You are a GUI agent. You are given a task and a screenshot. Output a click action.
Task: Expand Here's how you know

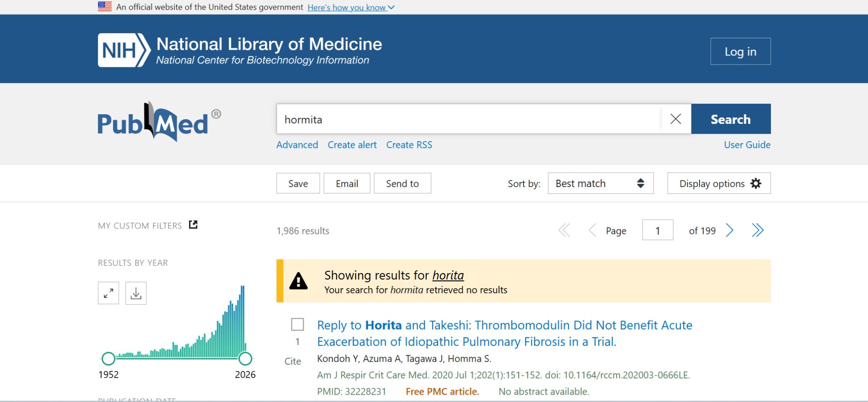(x=351, y=7)
